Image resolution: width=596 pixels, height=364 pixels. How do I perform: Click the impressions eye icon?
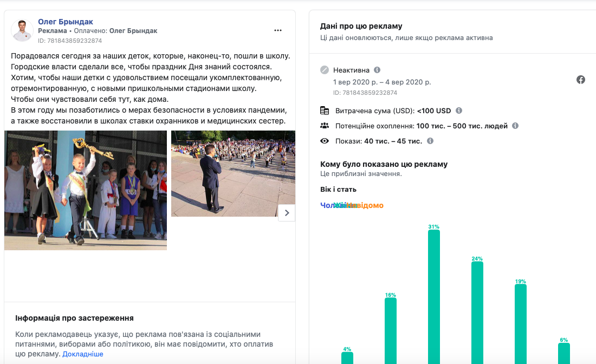click(325, 141)
